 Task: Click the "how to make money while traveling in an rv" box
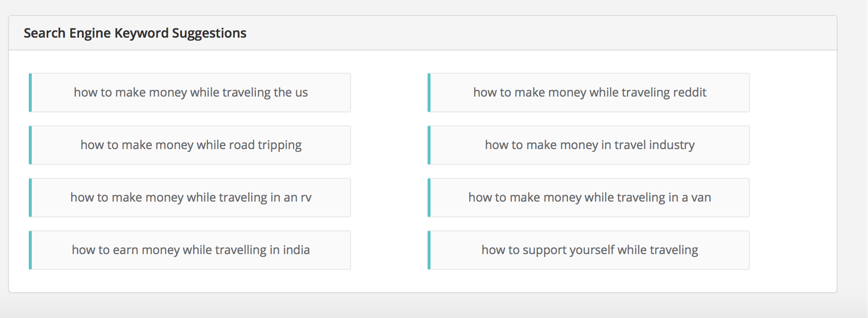click(x=190, y=197)
